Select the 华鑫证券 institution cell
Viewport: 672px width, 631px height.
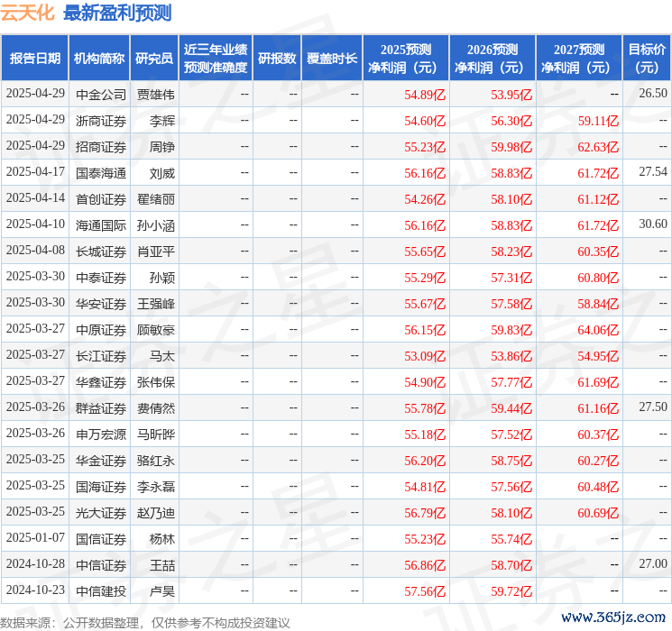pos(101,382)
